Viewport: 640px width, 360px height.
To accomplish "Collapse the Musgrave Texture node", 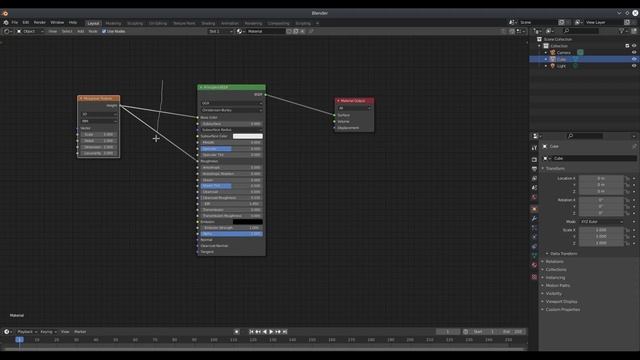I will point(81,98).
